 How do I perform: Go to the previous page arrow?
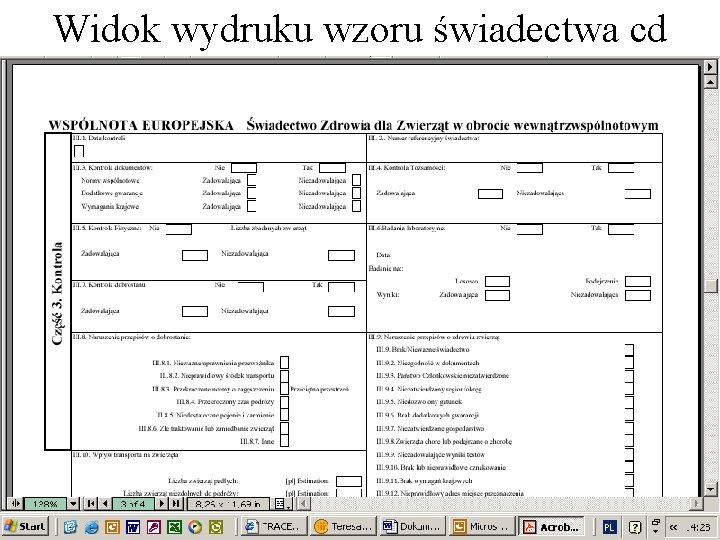105,504
